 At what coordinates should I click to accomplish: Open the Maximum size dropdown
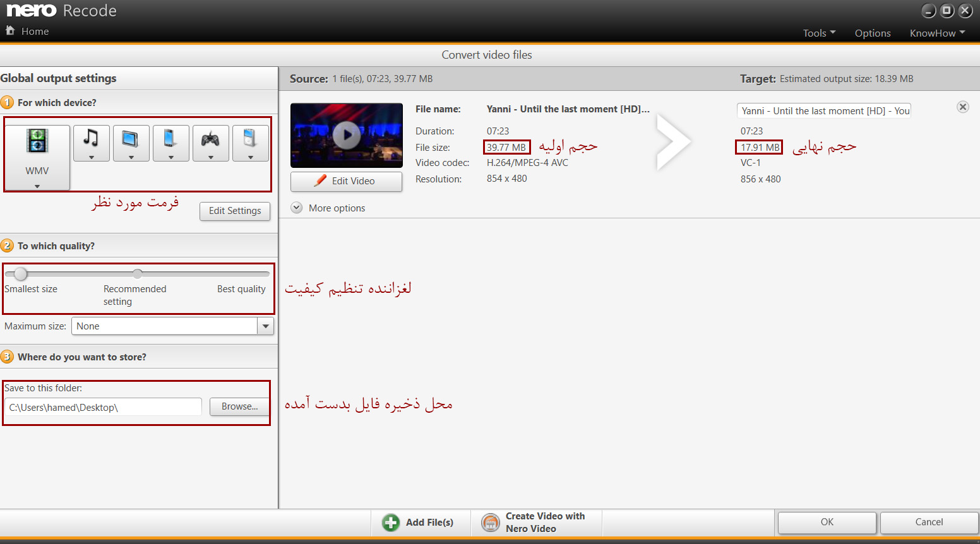coord(266,326)
